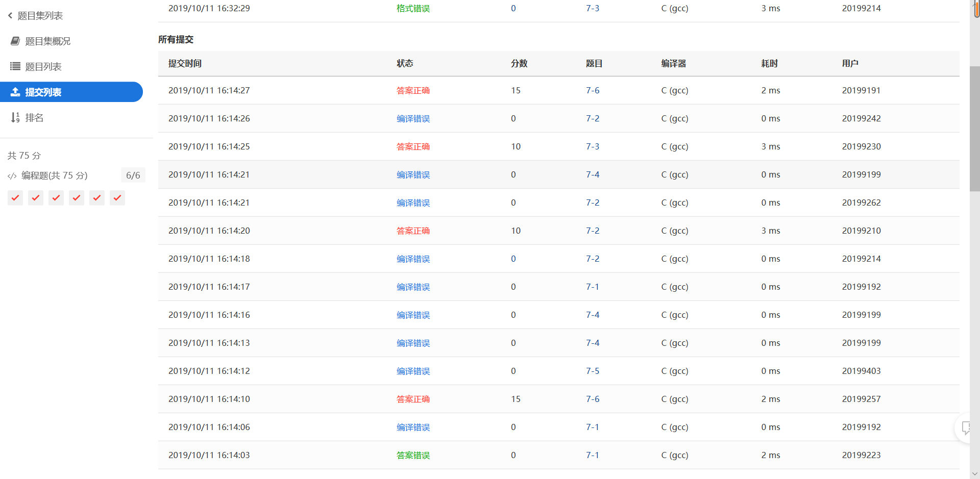This screenshot has height=479, width=980.
Task: Click the list icon beside 题目列表
Action: (15, 66)
